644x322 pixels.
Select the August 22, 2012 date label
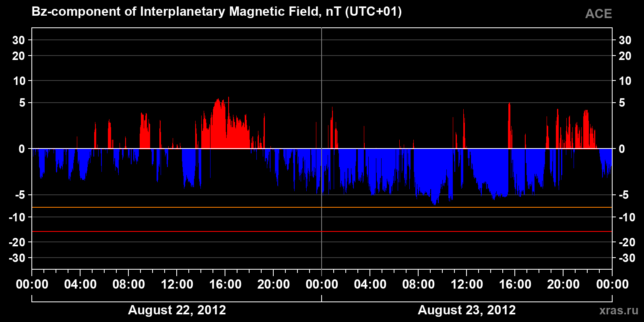coord(177,310)
